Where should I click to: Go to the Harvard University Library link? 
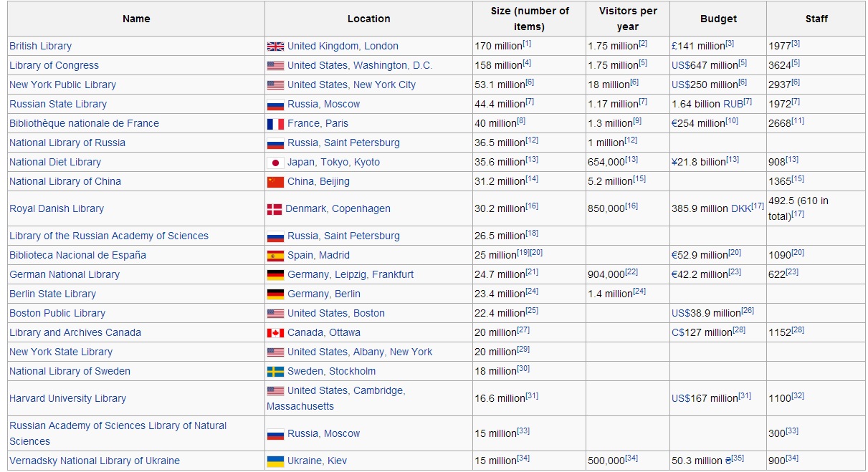click(67, 398)
